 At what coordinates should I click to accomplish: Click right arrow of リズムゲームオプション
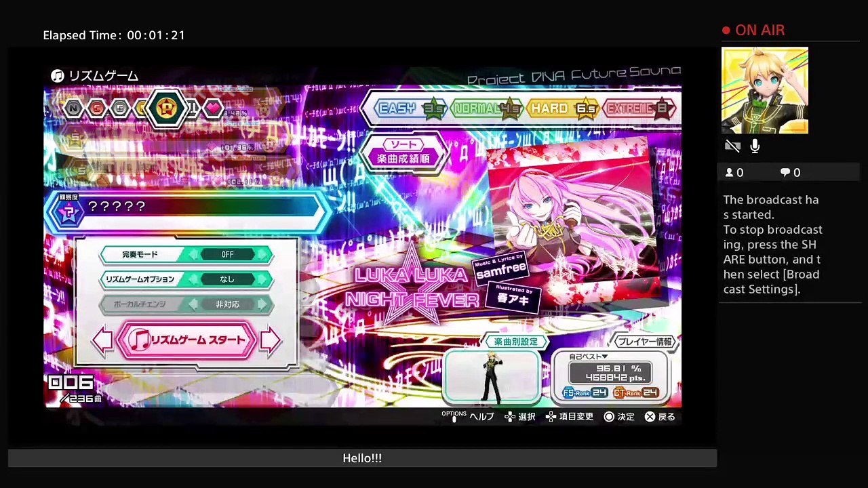(x=262, y=279)
